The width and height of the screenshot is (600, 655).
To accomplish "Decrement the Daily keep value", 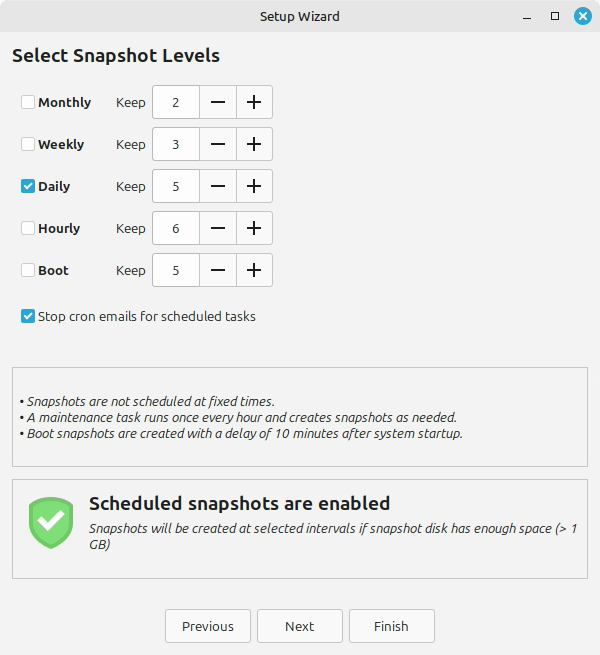I will [218, 186].
